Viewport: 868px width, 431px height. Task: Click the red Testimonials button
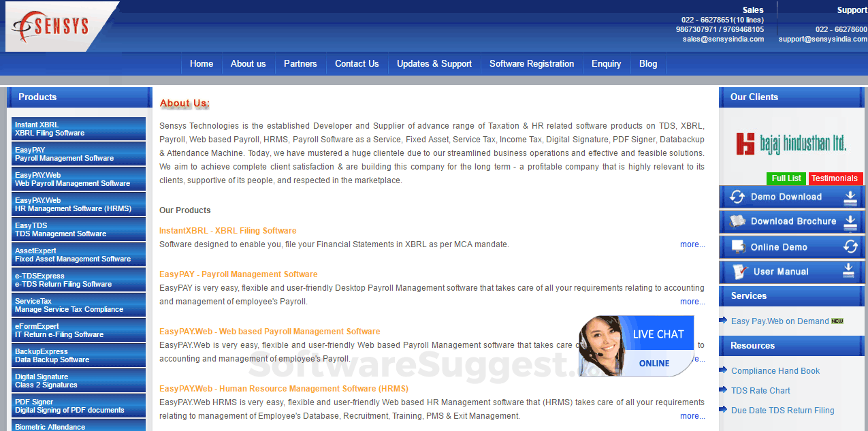click(835, 178)
